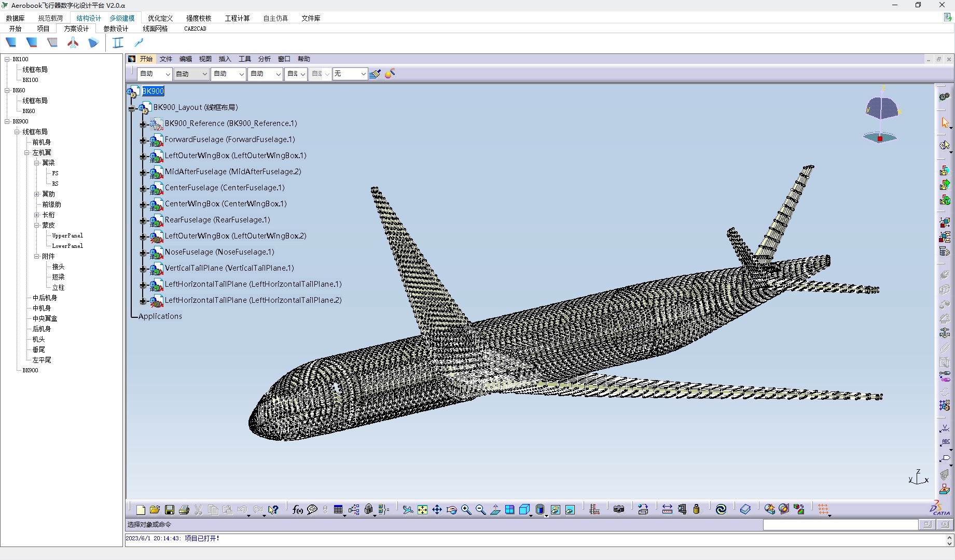Click the Print icon in the bottom toolbar
955x560 pixels.
tap(184, 510)
